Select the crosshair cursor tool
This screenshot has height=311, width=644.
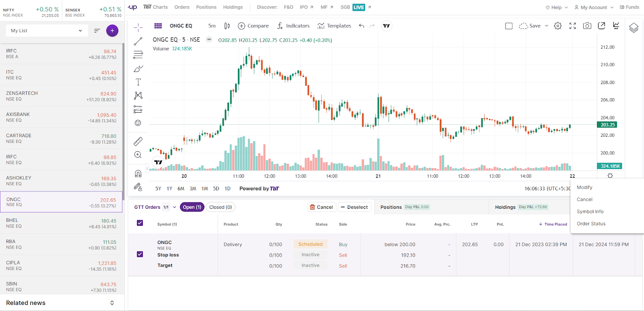tap(138, 27)
